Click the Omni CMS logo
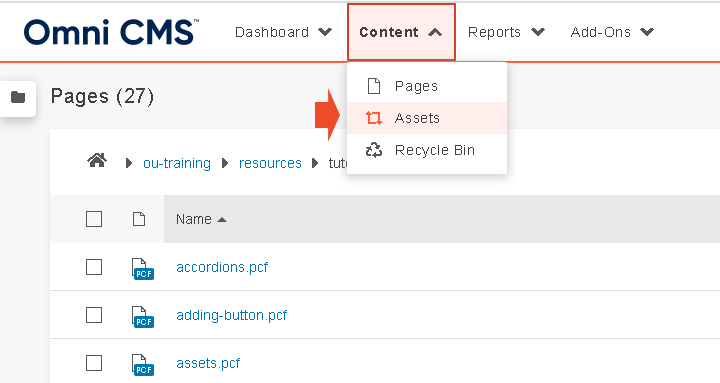This screenshot has height=383, width=720. pyautogui.click(x=111, y=32)
